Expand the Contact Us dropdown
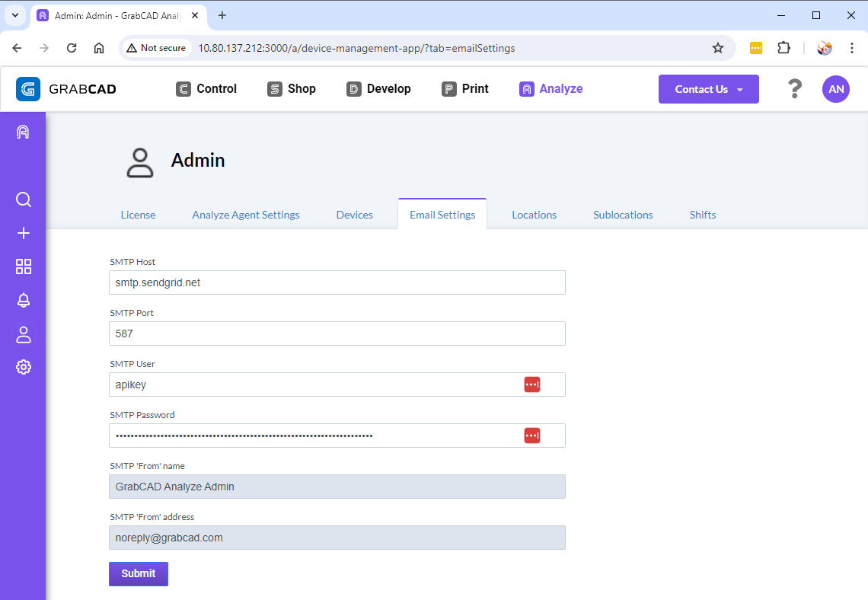Viewport: 868px width, 600px height. coord(709,89)
